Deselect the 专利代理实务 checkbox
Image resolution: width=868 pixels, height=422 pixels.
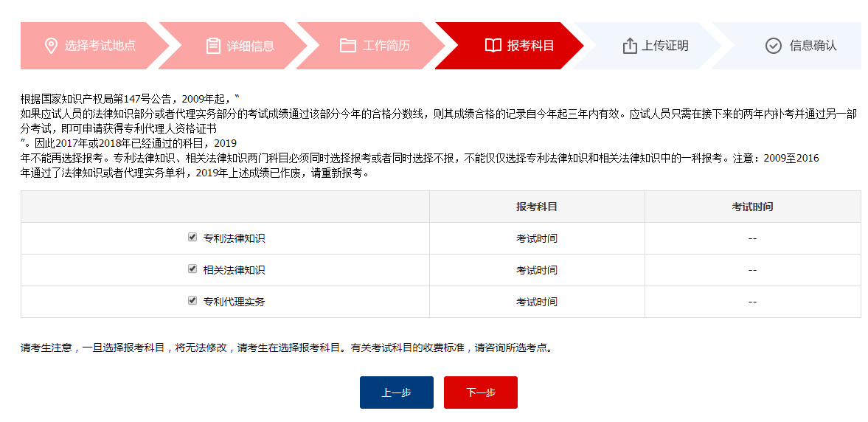[192, 301]
